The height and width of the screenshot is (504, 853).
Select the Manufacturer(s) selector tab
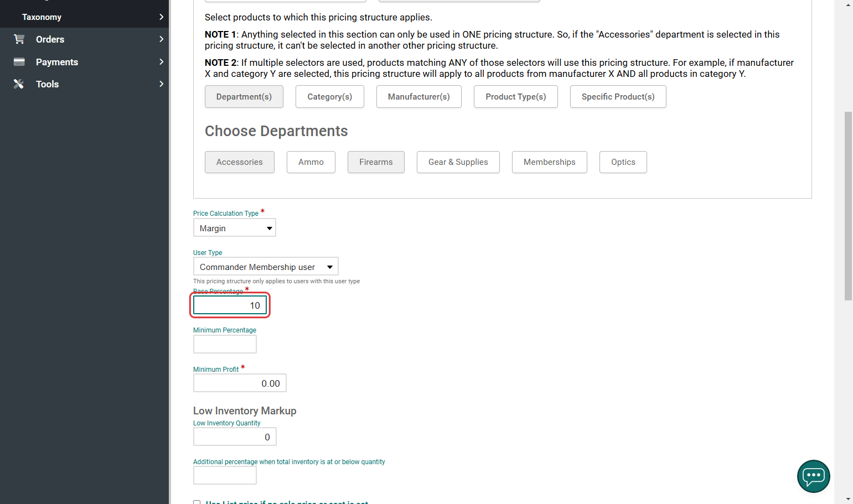[x=419, y=97]
